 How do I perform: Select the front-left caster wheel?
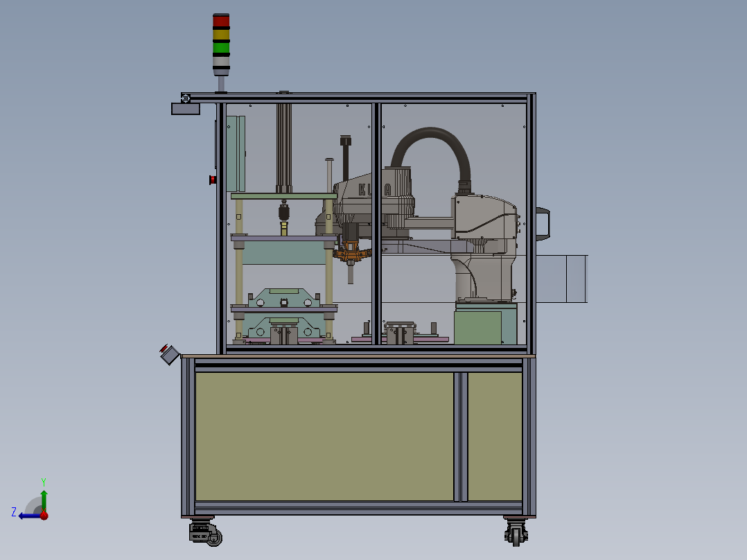(x=206, y=533)
